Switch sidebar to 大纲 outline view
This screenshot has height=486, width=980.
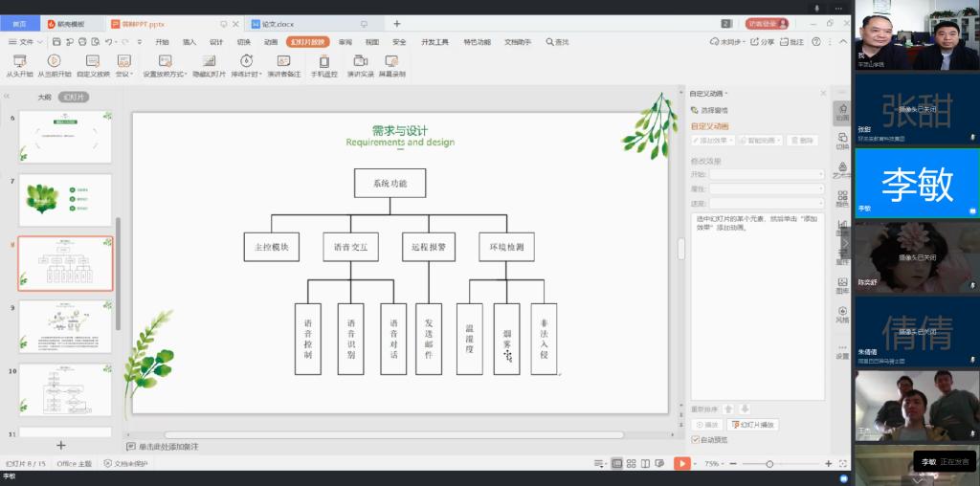44,97
